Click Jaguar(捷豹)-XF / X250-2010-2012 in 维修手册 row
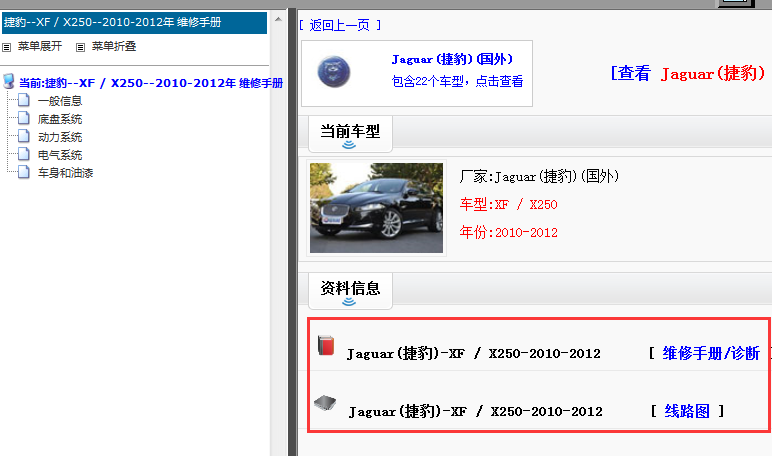 474,354
